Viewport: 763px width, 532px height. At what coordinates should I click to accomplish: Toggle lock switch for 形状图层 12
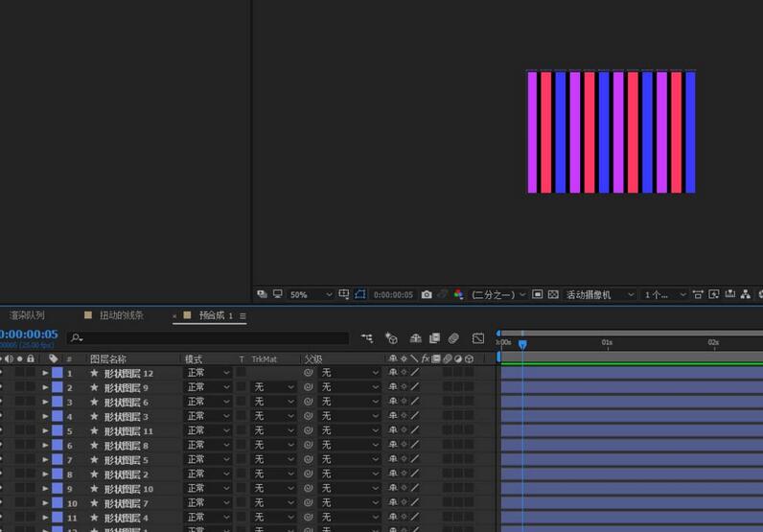tap(31, 372)
